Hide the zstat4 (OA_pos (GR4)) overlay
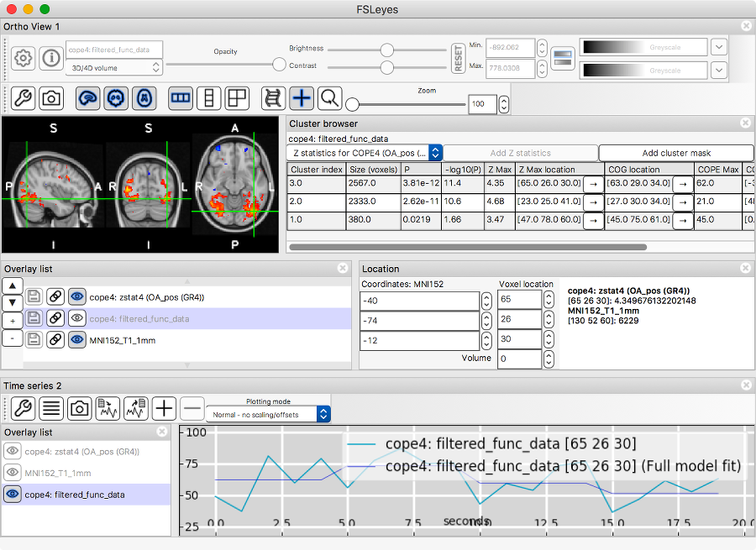Viewport: 756px width, 550px height. coord(77,296)
